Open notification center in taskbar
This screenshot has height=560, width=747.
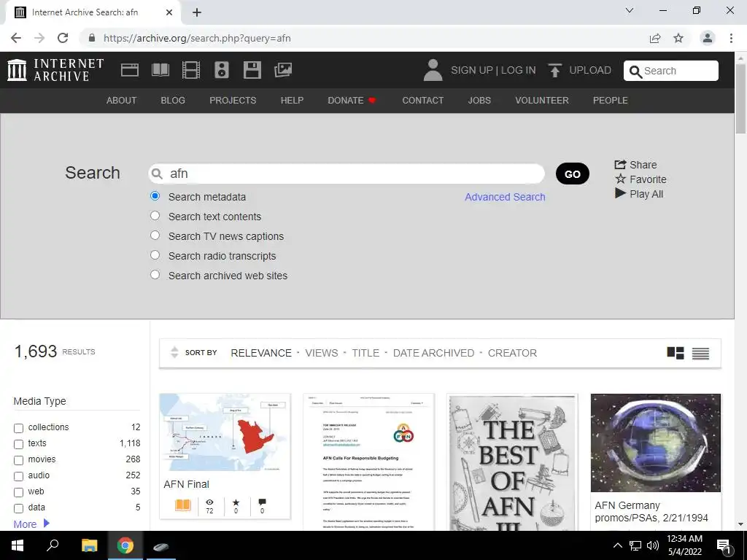point(724,545)
